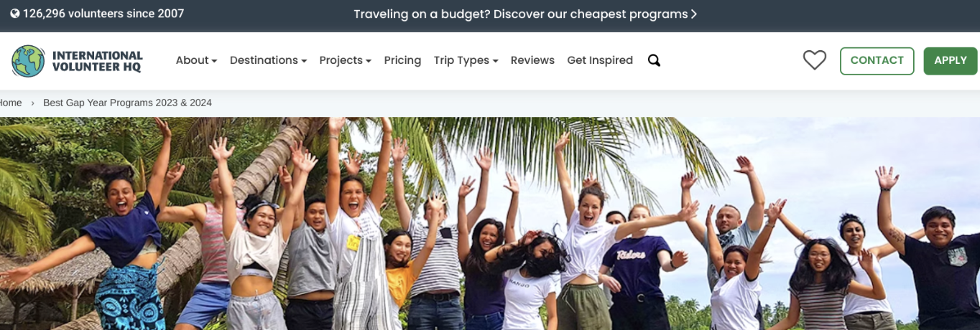Click the arrow after cheapest programs banner

[x=693, y=14]
